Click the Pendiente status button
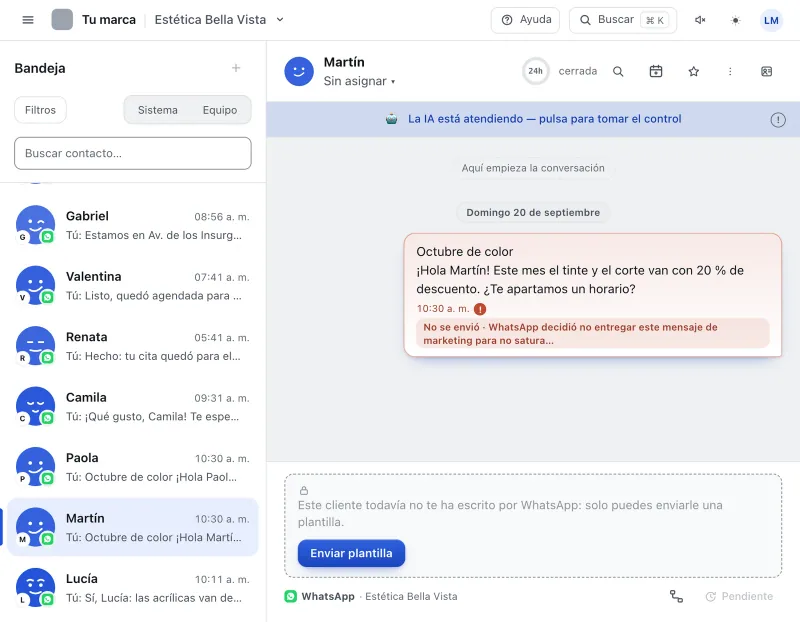This screenshot has height=622, width=800. click(739, 596)
